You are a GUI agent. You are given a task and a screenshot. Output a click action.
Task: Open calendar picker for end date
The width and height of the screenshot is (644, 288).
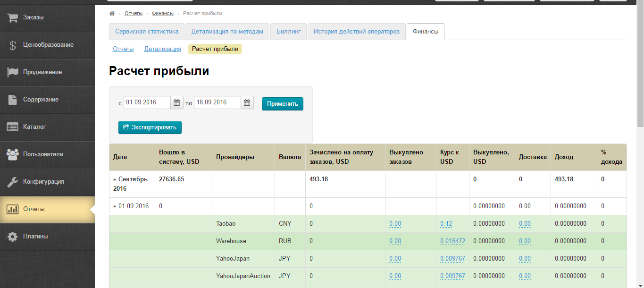click(247, 102)
